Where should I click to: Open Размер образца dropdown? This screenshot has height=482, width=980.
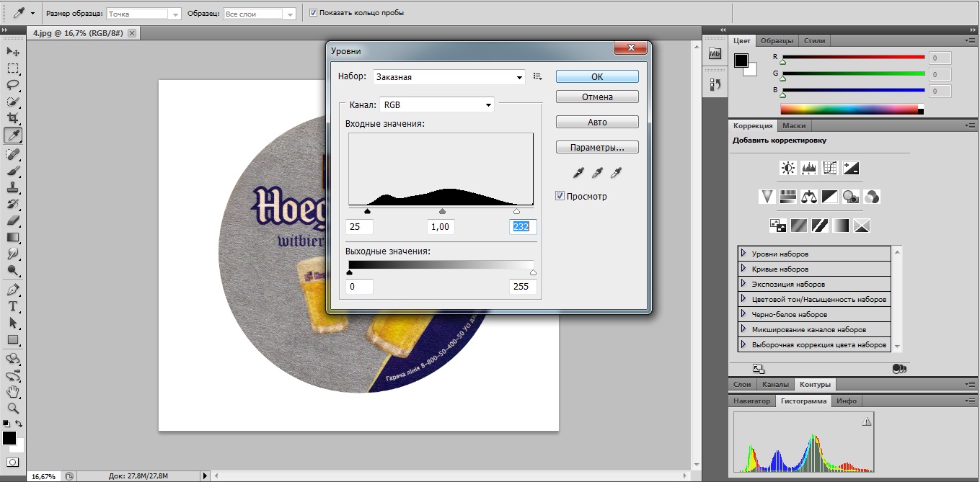144,14
